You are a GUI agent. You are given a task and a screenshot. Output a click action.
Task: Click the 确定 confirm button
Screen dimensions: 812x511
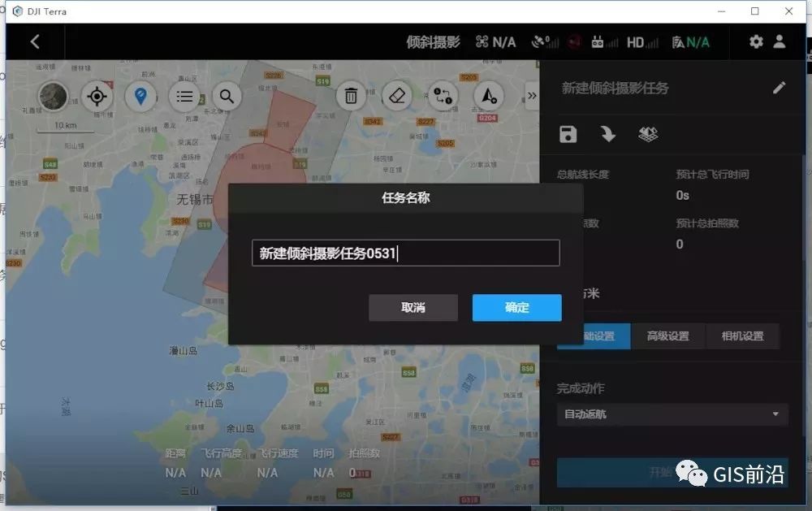click(516, 308)
